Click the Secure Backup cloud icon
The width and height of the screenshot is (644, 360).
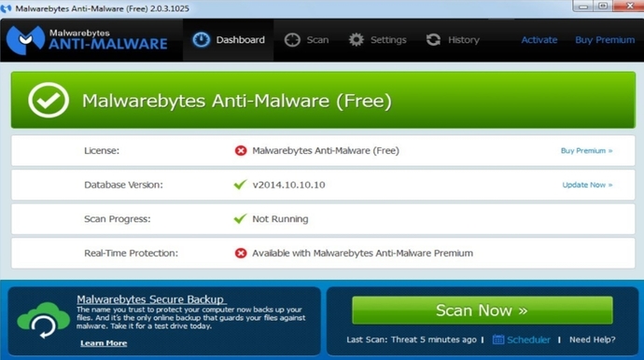click(43, 321)
